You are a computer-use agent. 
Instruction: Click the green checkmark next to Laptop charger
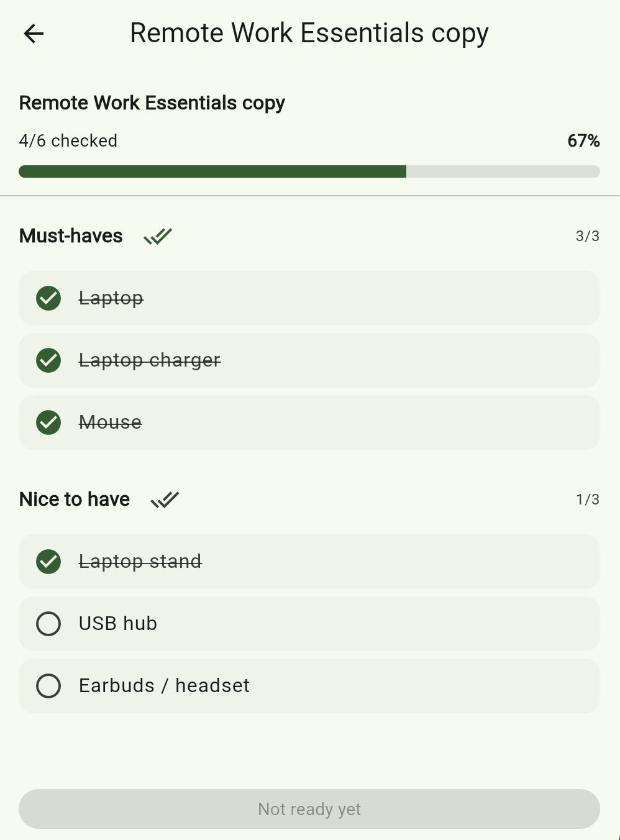tap(48, 360)
